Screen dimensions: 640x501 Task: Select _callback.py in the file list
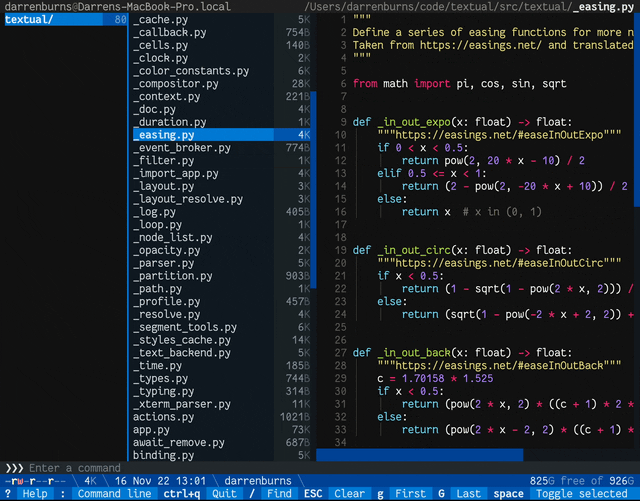[170, 32]
